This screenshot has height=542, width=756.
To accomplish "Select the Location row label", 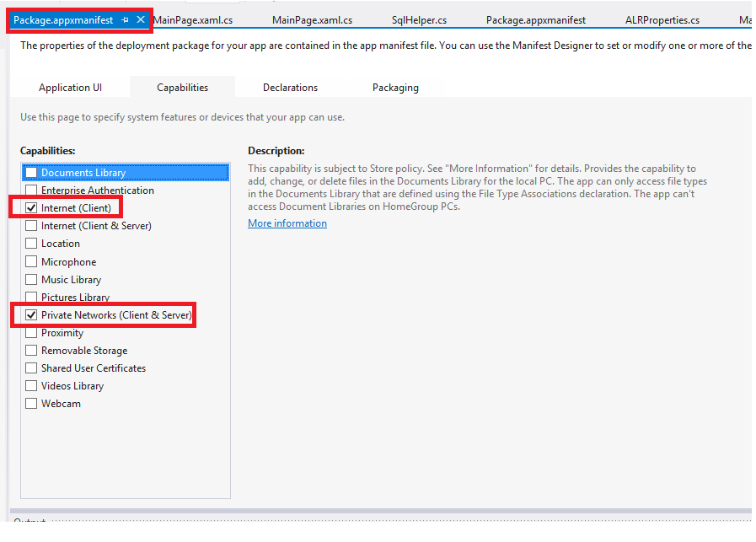I will (x=61, y=244).
